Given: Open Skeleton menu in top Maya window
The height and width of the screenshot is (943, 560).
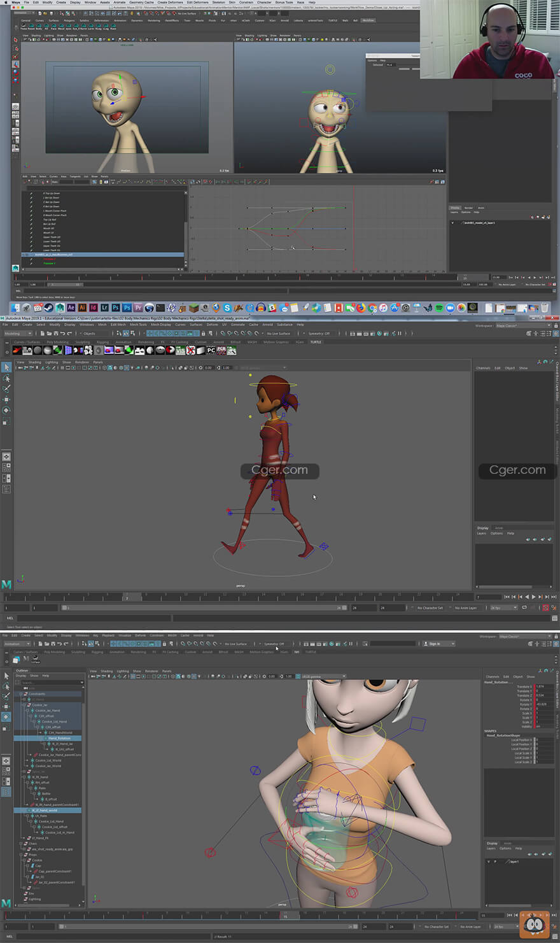Looking at the screenshot, I should tap(218, 3).
